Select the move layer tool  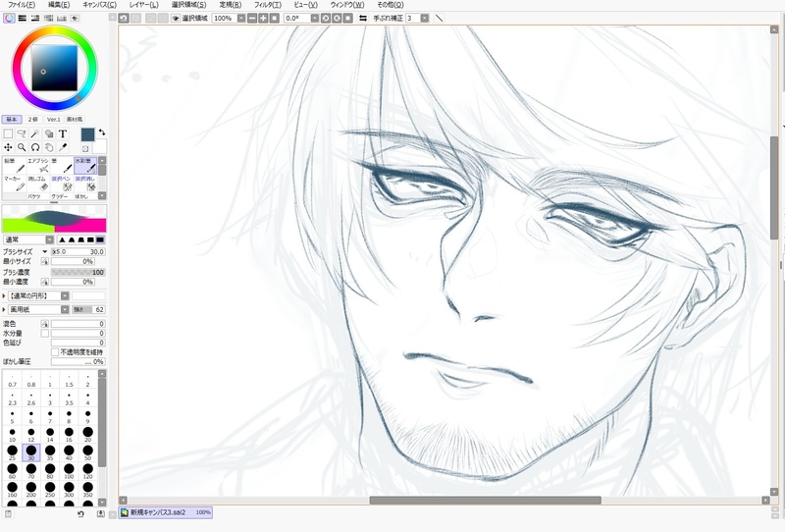(8, 147)
